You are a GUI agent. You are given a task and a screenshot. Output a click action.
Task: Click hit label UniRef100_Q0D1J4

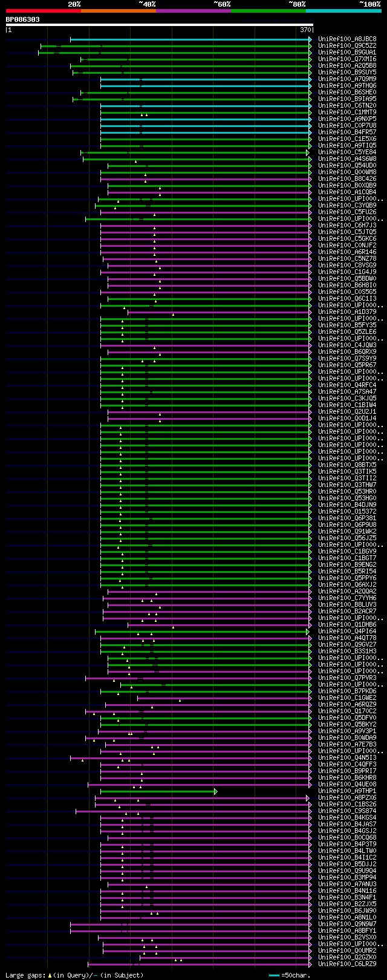pos(347,419)
